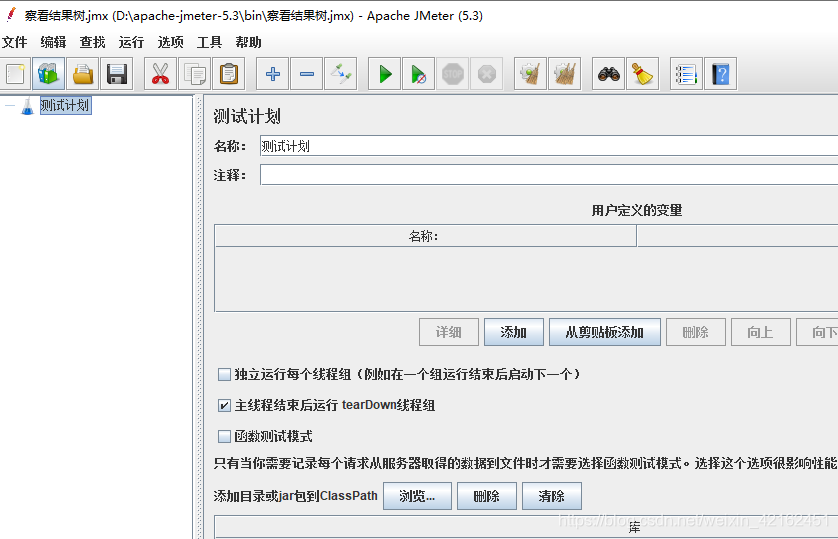The height and width of the screenshot is (539, 838).
Task: Click the Cut scissors icon
Action: 160,74
